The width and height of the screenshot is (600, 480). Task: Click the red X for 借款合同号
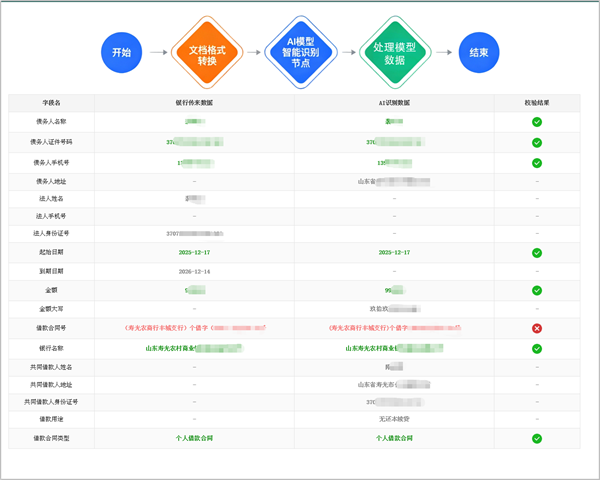(537, 328)
